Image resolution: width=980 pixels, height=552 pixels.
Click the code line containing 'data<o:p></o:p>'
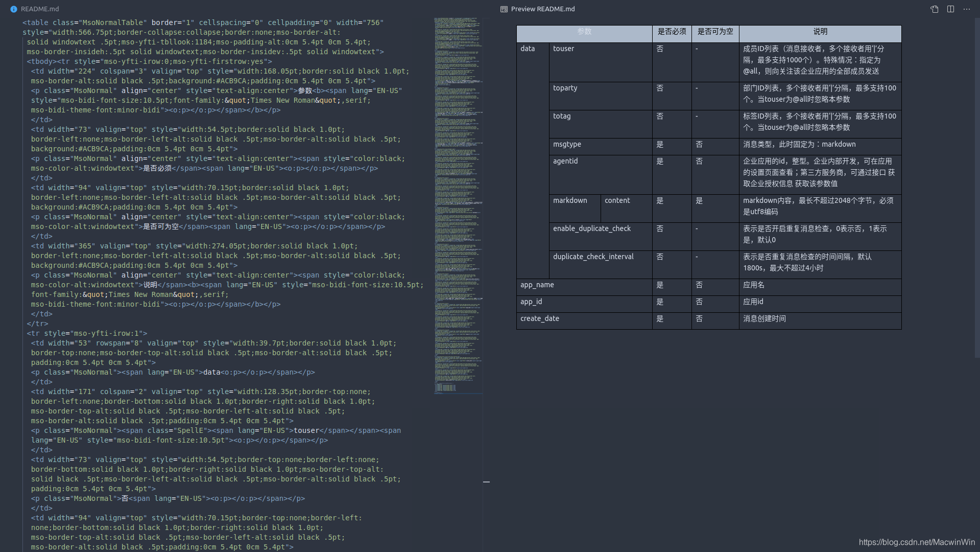point(173,372)
